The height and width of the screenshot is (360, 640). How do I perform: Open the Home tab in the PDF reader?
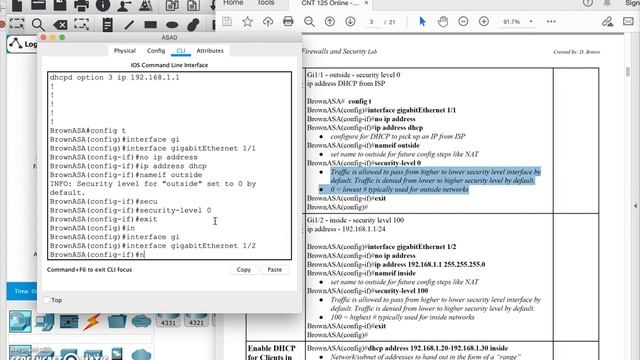pos(233,3)
